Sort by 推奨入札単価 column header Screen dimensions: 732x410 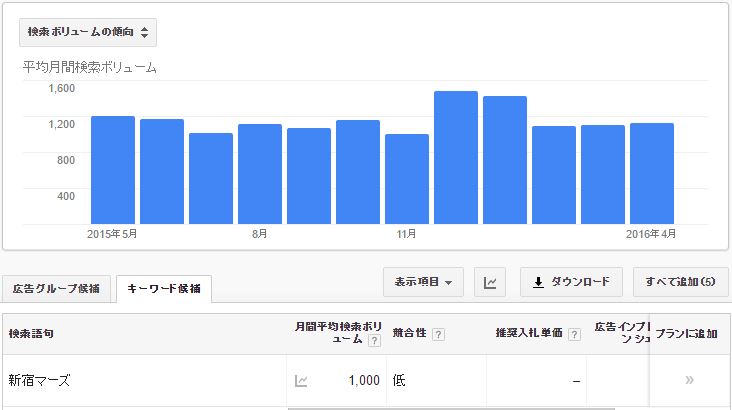[x=529, y=333]
